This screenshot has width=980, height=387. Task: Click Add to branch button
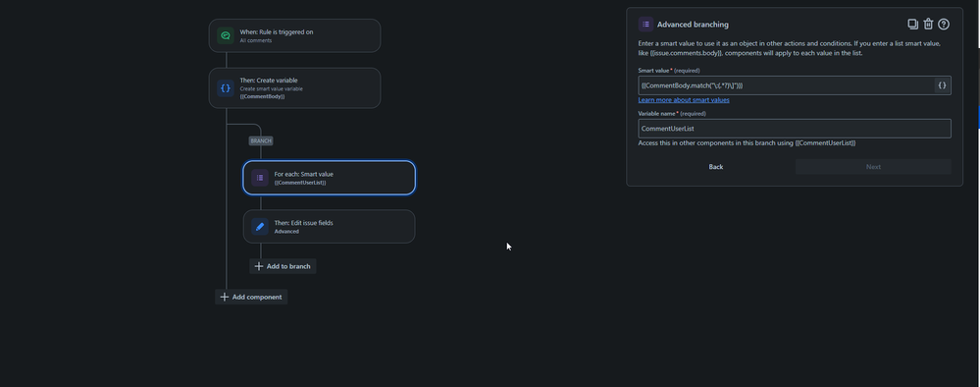tap(283, 266)
